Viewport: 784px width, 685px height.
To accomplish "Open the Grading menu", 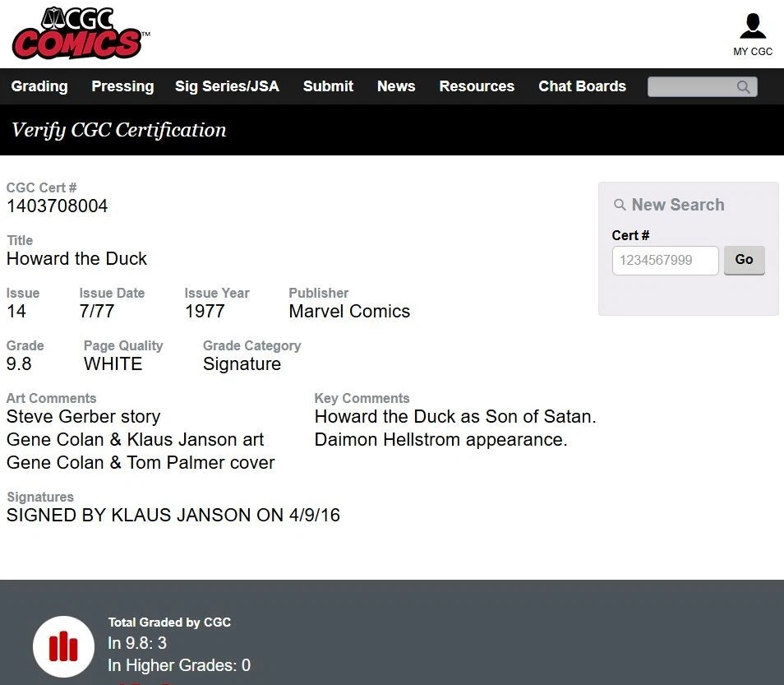I will [x=39, y=86].
